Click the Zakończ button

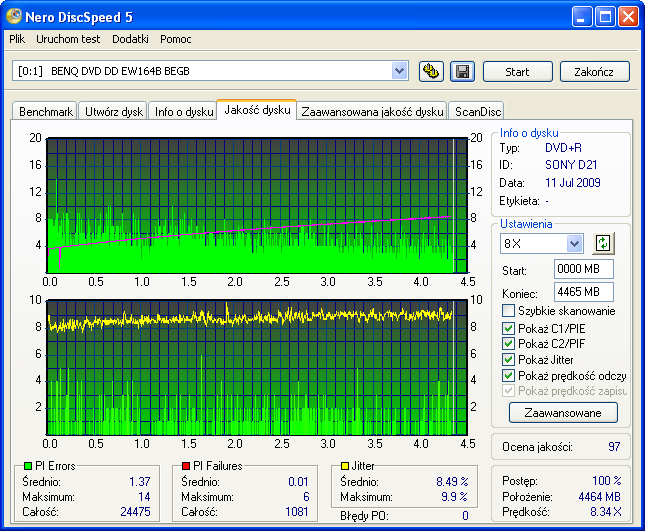tap(594, 72)
